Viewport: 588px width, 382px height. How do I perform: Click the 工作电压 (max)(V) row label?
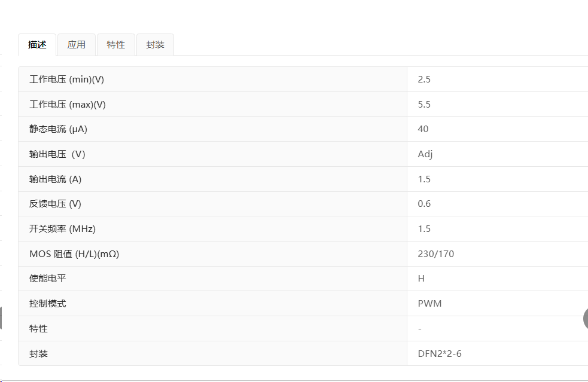[x=68, y=104]
